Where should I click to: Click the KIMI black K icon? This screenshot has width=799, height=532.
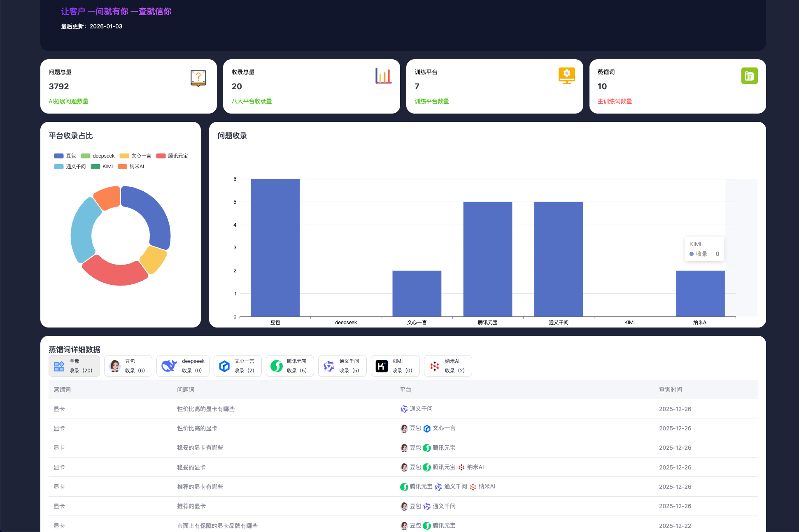(x=382, y=366)
